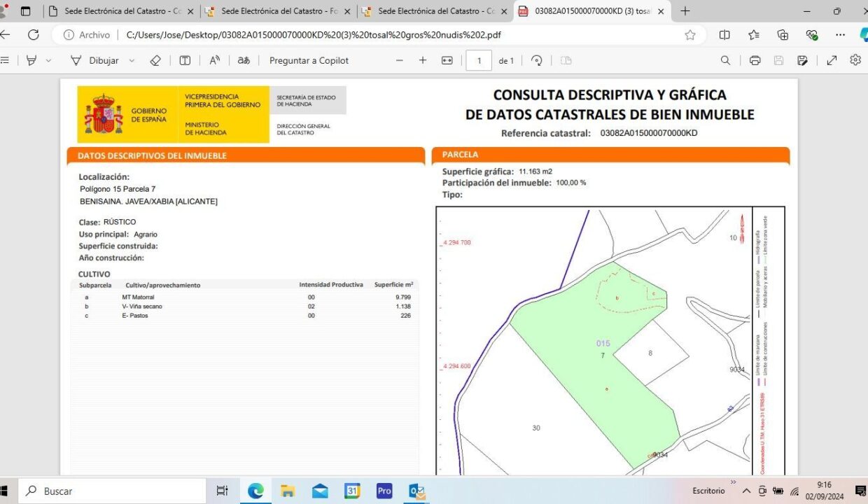Expand the Dibujar pen options arrow
The width and height of the screenshot is (868, 504).
(x=132, y=61)
